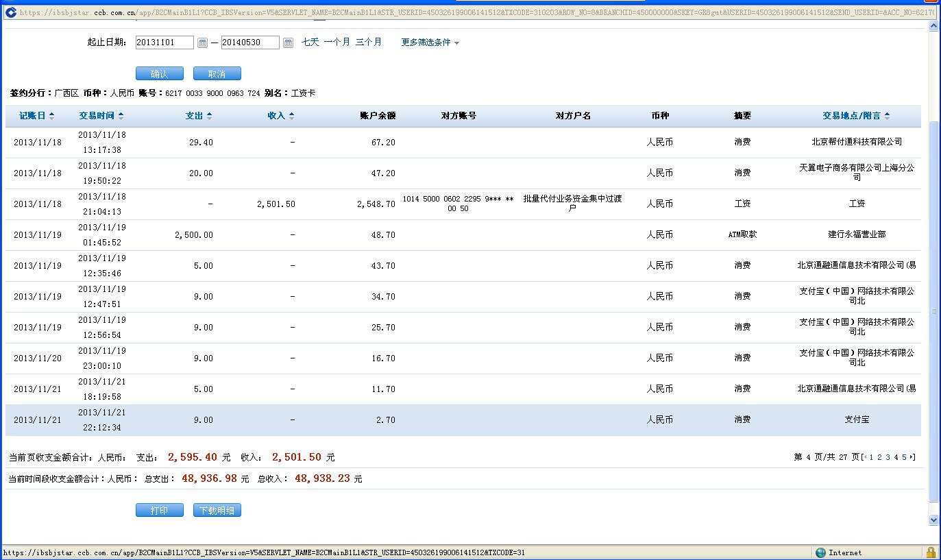The width and height of the screenshot is (941, 560).
Task: Click the security padlock in status bar
Action: point(931,552)
